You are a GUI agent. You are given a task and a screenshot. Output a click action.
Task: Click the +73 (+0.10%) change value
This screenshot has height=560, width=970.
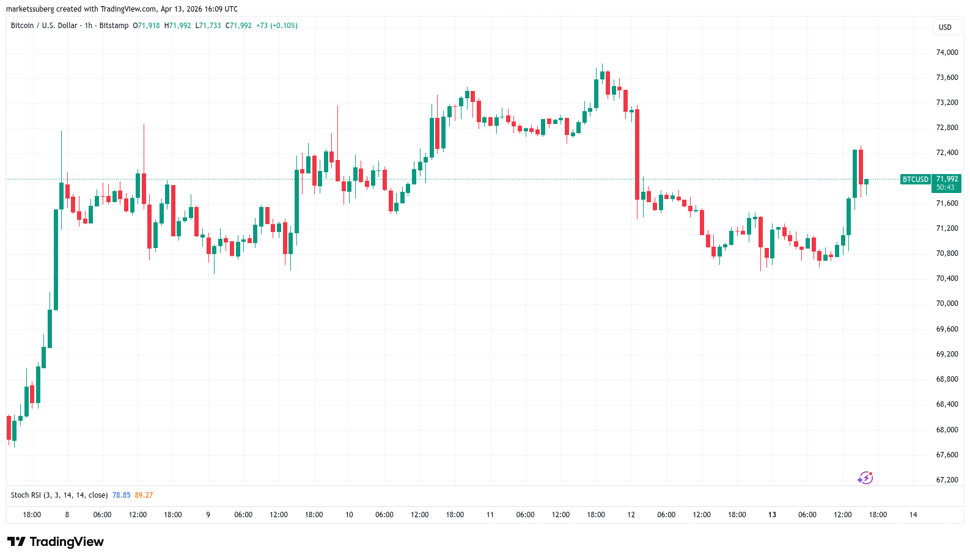(x=277, y=26)
